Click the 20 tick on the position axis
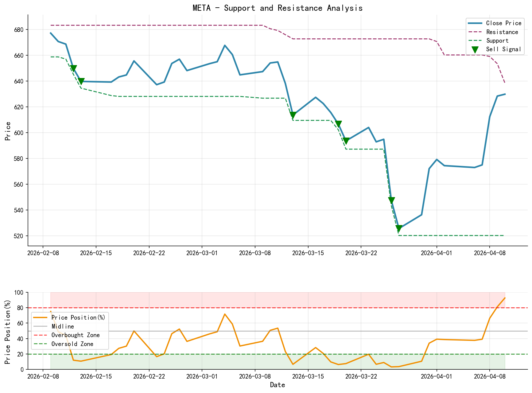Viewport: 532px width, 393px height. (x=21, y=354)
